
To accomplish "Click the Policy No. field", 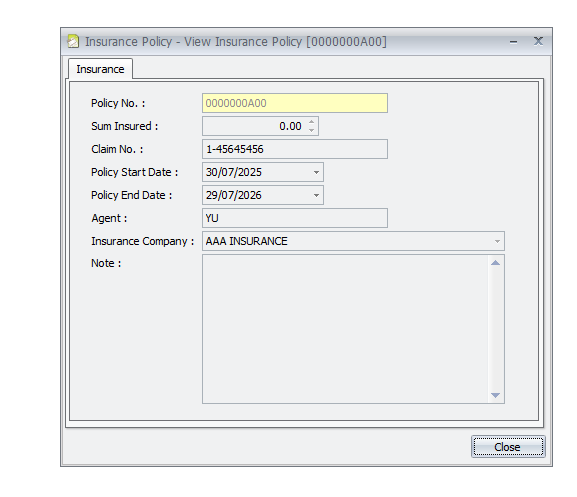I will (x=295, y=103).
